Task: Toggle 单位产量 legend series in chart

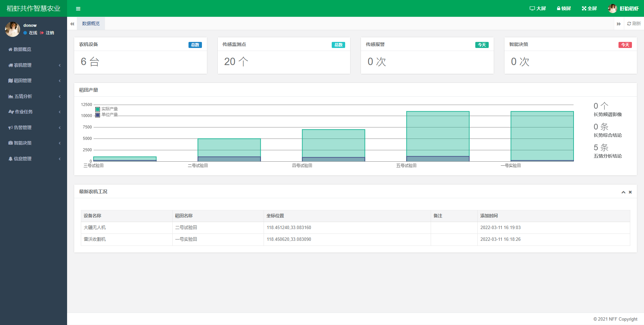Action: coord(98,115)
